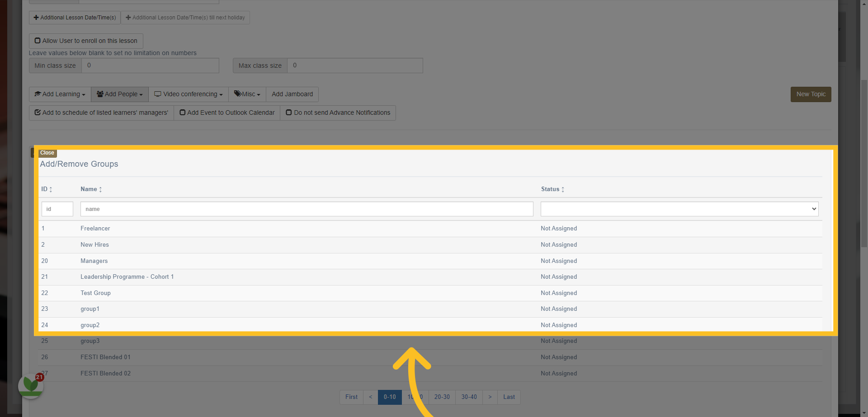Focus the id filter field

pyautogui.click(x=57, y=209)
